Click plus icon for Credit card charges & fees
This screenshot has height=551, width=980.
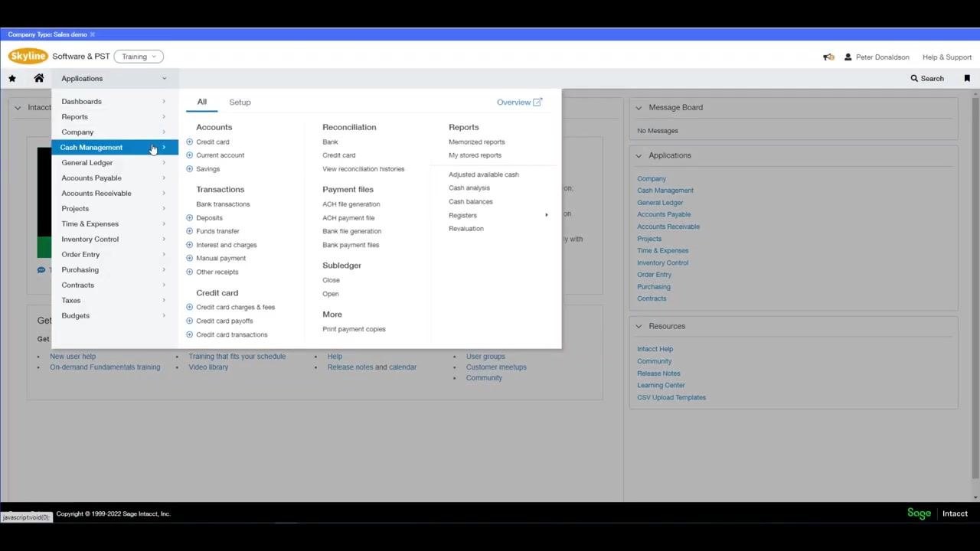pos(190,308)
